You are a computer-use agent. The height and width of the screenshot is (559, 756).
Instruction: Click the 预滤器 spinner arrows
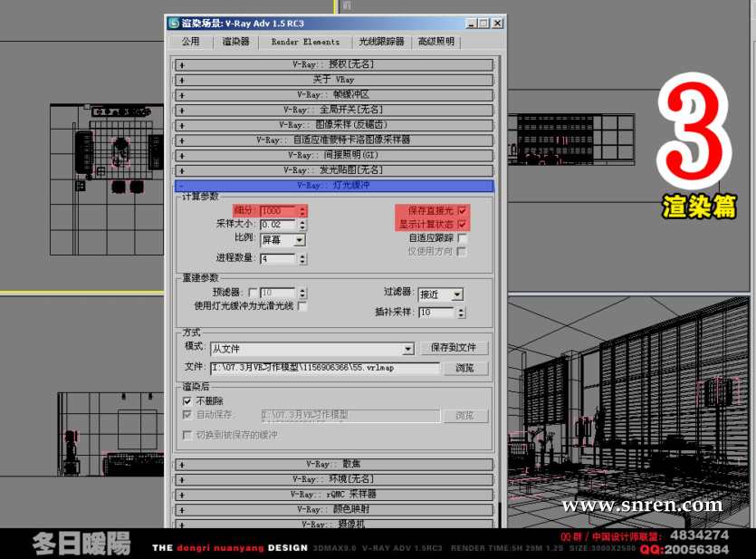coord(302,293)
